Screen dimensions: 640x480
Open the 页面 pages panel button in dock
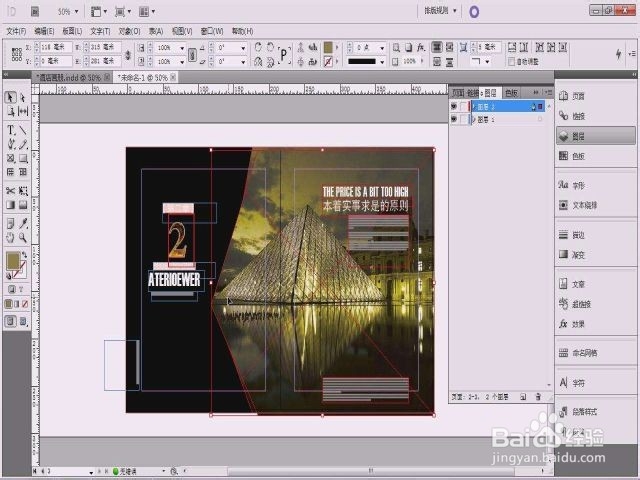click(596, 96)
